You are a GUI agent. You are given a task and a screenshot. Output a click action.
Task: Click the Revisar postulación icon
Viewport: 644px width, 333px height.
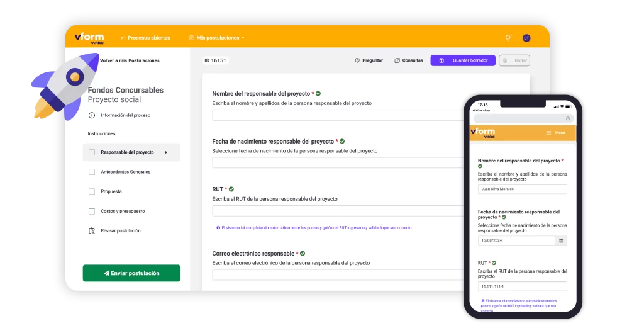(x=92, y=230)
